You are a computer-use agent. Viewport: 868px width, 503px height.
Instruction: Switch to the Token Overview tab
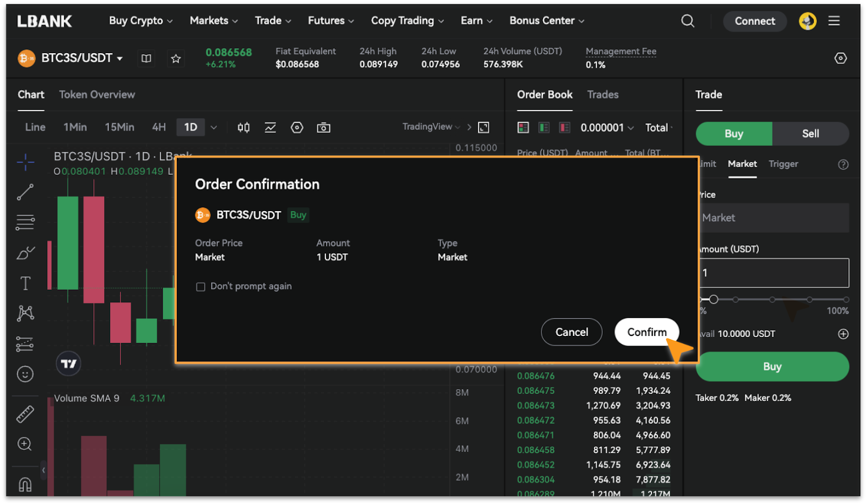tap(97, 94)
